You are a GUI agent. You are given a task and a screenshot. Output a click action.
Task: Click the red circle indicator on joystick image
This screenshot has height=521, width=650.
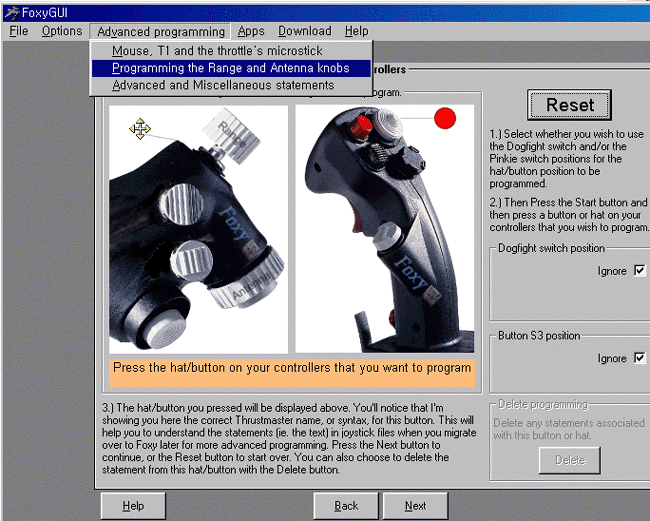tap(445, 118)
